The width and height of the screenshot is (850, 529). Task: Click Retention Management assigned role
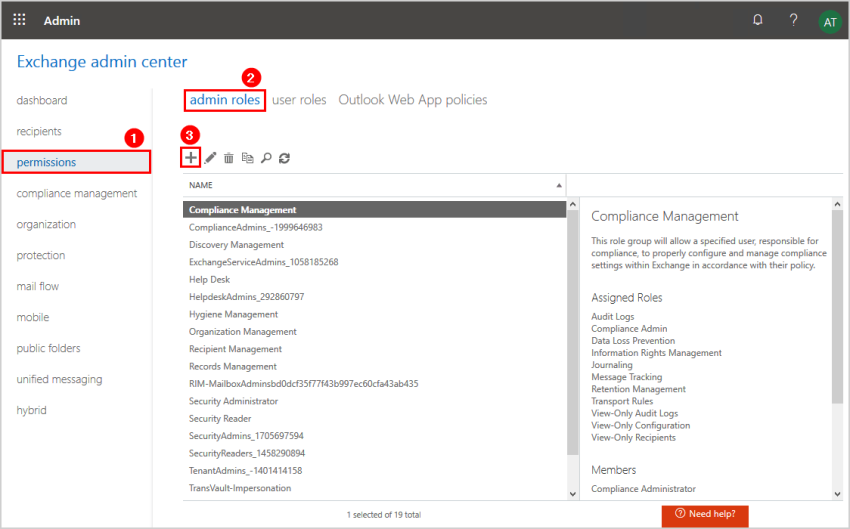click(x=639, y=389)
